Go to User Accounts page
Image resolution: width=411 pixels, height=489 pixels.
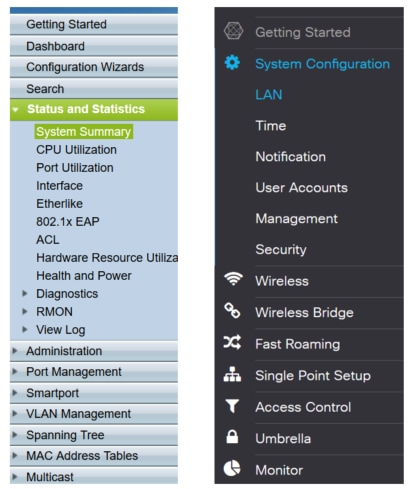(301, 188)
